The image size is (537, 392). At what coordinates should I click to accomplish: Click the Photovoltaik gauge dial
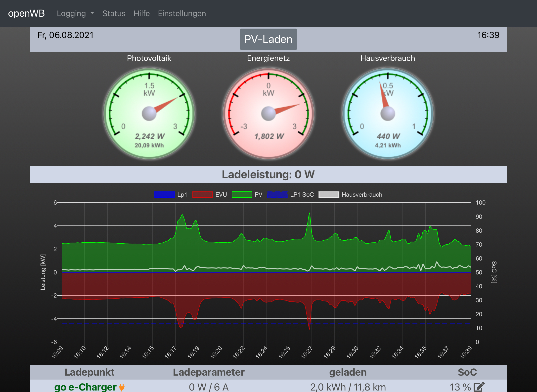point(149,114)
